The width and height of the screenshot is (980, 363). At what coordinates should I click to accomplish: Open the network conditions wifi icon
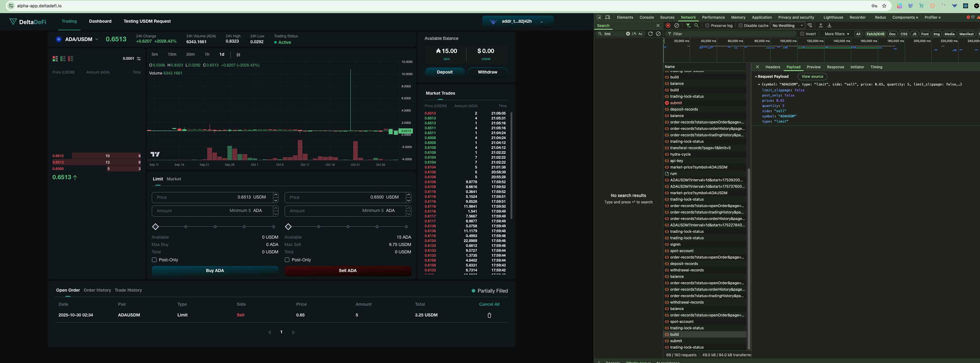[810, 25]
